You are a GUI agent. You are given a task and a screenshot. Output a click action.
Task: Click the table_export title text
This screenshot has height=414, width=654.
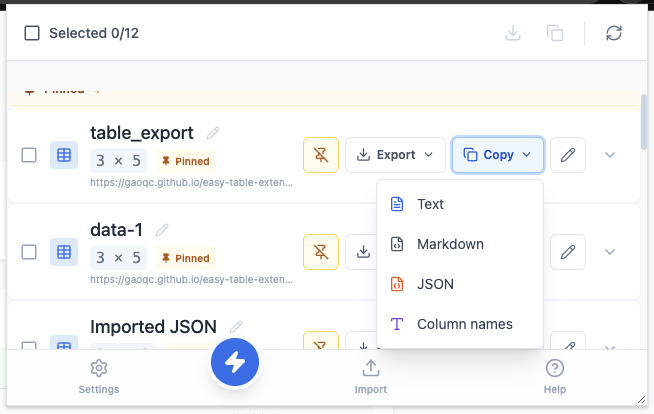pos(142,133)
